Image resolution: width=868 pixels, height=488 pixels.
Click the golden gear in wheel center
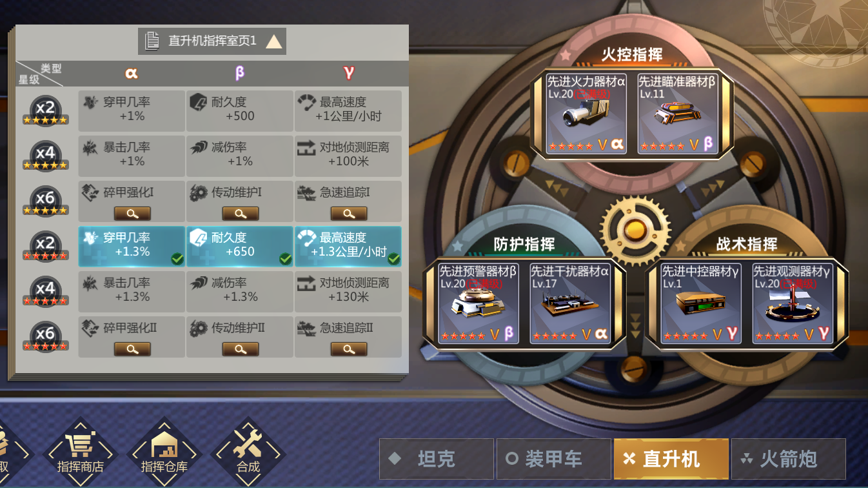click(635, 229)
